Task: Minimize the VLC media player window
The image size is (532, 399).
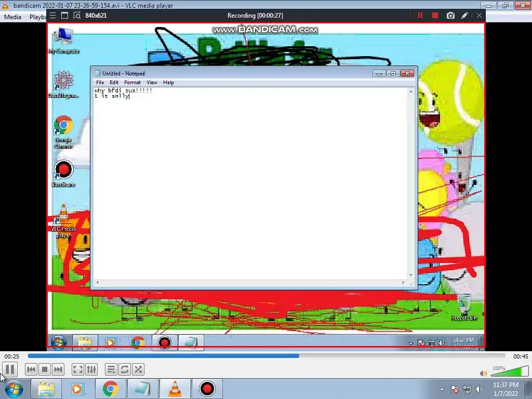Action: point(488,5)
